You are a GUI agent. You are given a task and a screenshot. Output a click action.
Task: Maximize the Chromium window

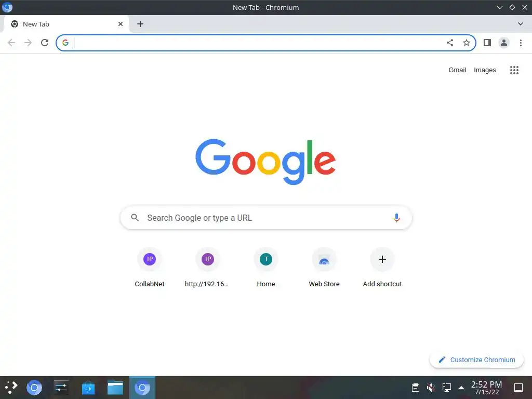point(512,7)
